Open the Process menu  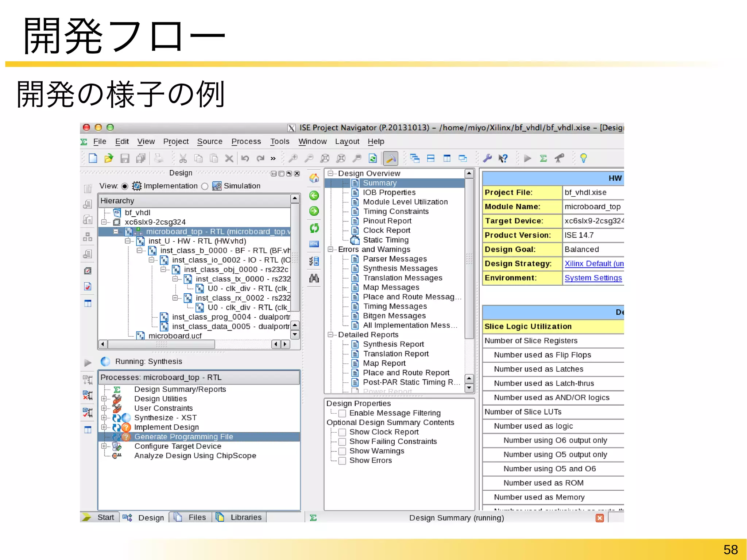[246, 142]
